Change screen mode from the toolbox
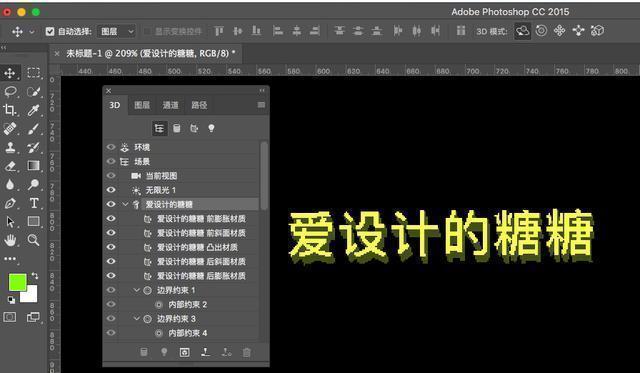Viewport: 640px width, 373px height. (x=33, y=317)
